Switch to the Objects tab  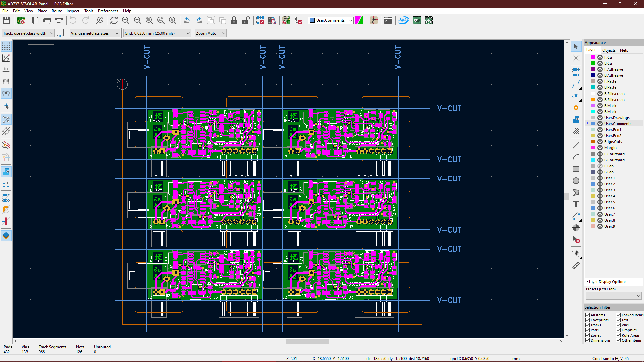[x=609, y=50]
